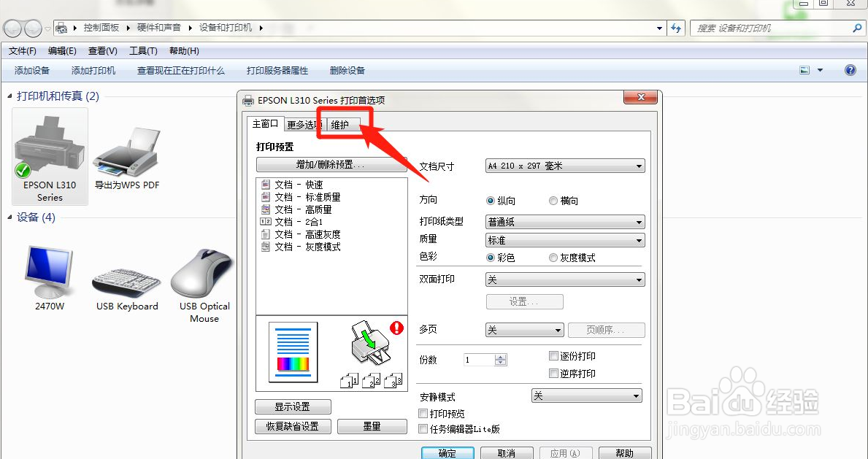Open the 文档尺寸 A4 dropdown
Viewport: 868px width, 459px height.
pyautogui.click(x=565, y=166)
